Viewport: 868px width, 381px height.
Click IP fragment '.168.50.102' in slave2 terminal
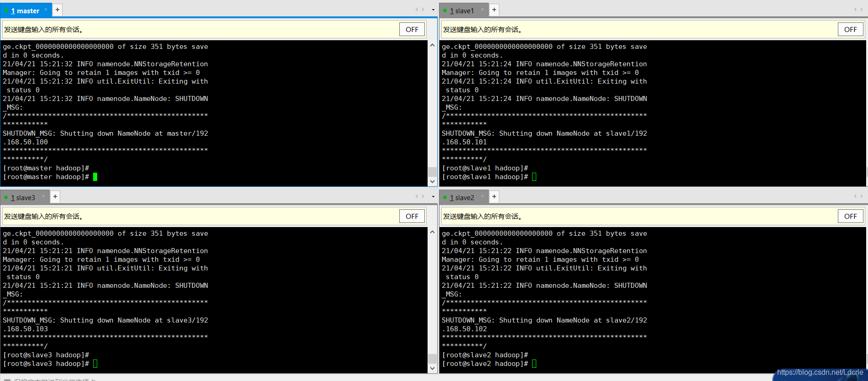464,329
